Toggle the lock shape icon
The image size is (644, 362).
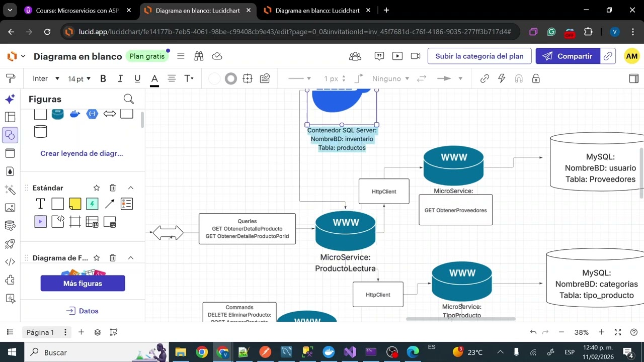(536, 78)
